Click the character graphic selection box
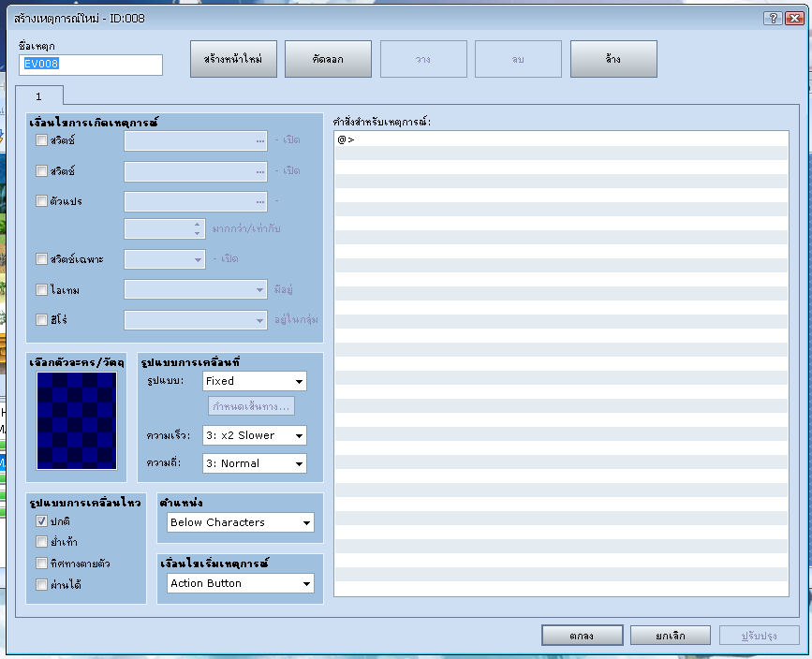 (77, 421)
